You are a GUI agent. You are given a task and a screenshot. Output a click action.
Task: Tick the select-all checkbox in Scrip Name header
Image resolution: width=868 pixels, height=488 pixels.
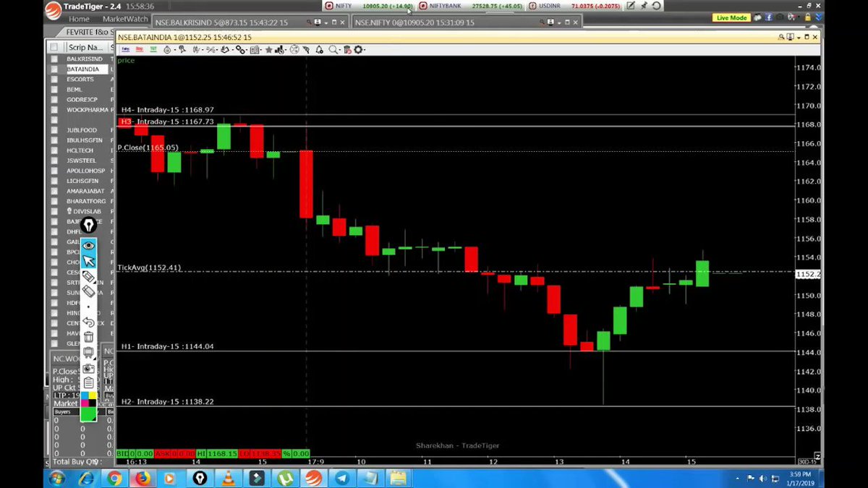click(x=54, y=47)
